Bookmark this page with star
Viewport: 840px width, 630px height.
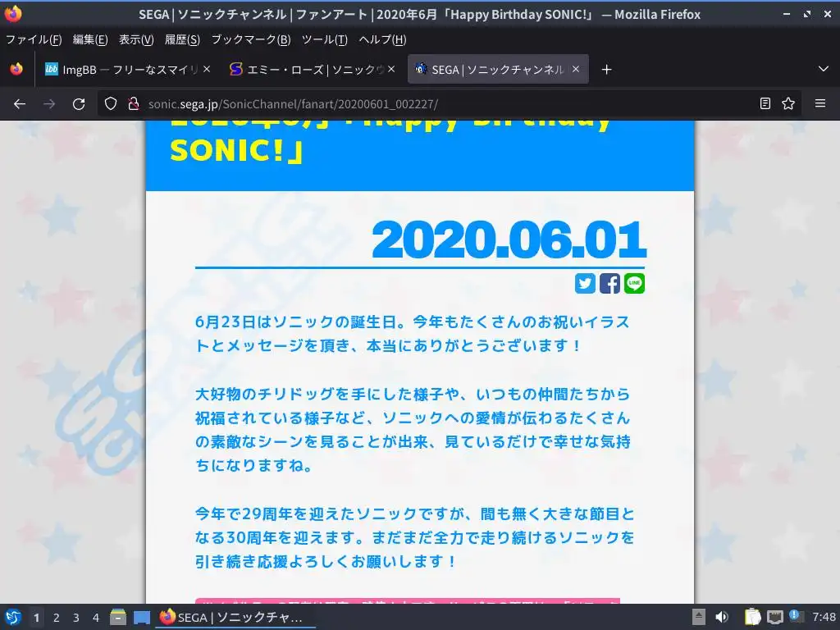click(788, 104)
